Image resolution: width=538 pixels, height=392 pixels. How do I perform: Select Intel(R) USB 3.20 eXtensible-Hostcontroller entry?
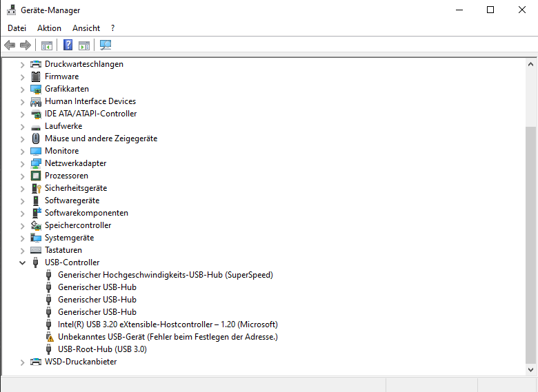168,324
